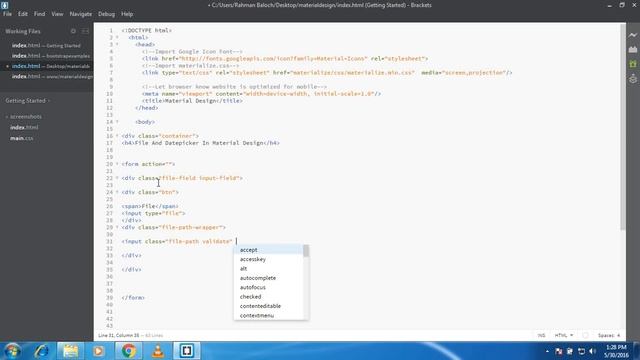The width and height of the screenshot is (640, 360).
Task: Toggle INS insert/overwrite mode in status bar
Action: point(541,335)
